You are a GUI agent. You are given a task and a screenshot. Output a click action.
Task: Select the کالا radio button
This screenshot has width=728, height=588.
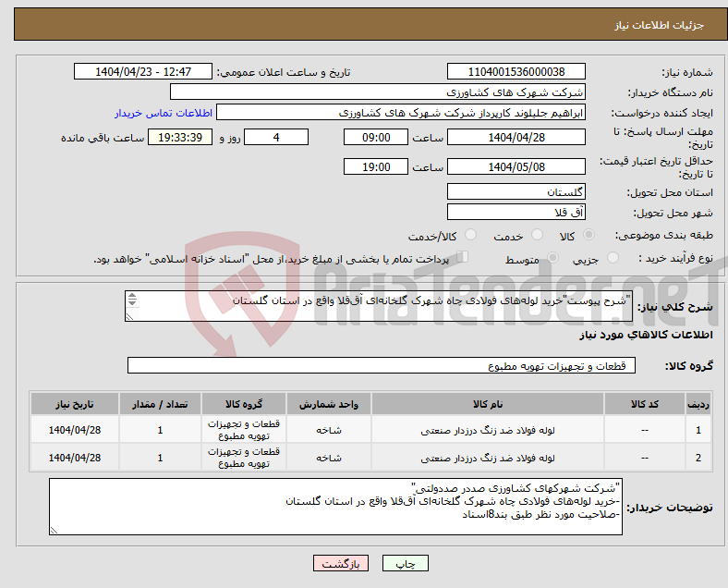pyautogui.click(x=588, y=235)
